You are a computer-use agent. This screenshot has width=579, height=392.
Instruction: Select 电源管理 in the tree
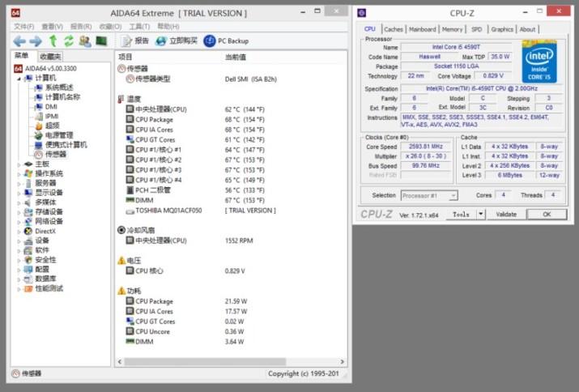[59, 135]
